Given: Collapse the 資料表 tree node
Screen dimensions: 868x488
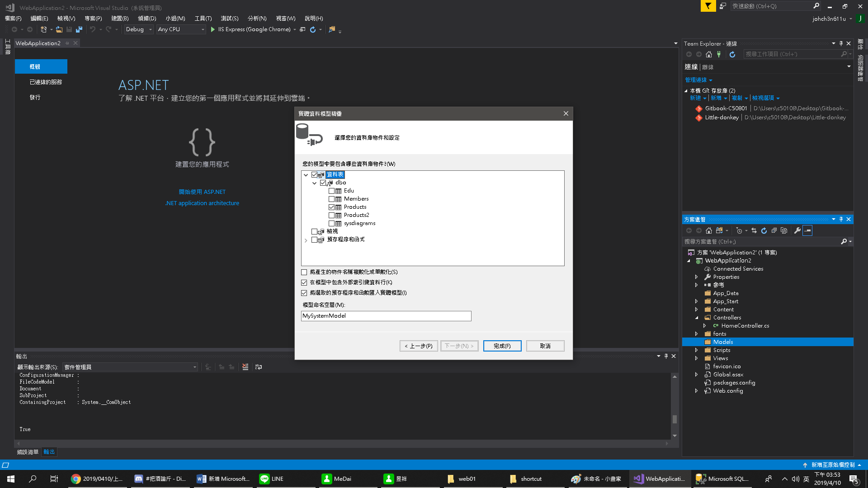Looking at the screenshot, I should 306,175.
